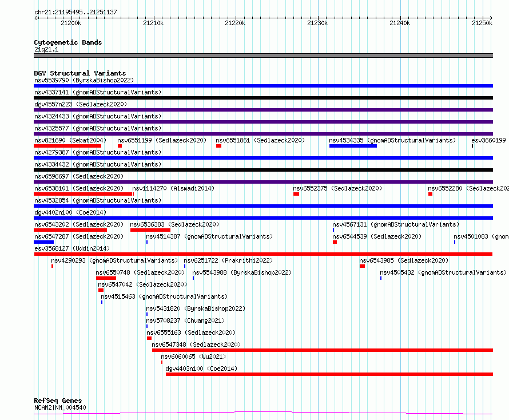Viewport: 509px width, 420px height.
Task: Select the nsv4337141 gnomAD variant label
Action: click(98, 92)
